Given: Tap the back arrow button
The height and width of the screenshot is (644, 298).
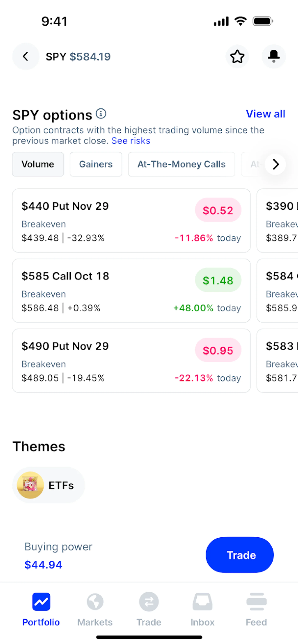Looking at the screenshot, I should click(25, 56).
